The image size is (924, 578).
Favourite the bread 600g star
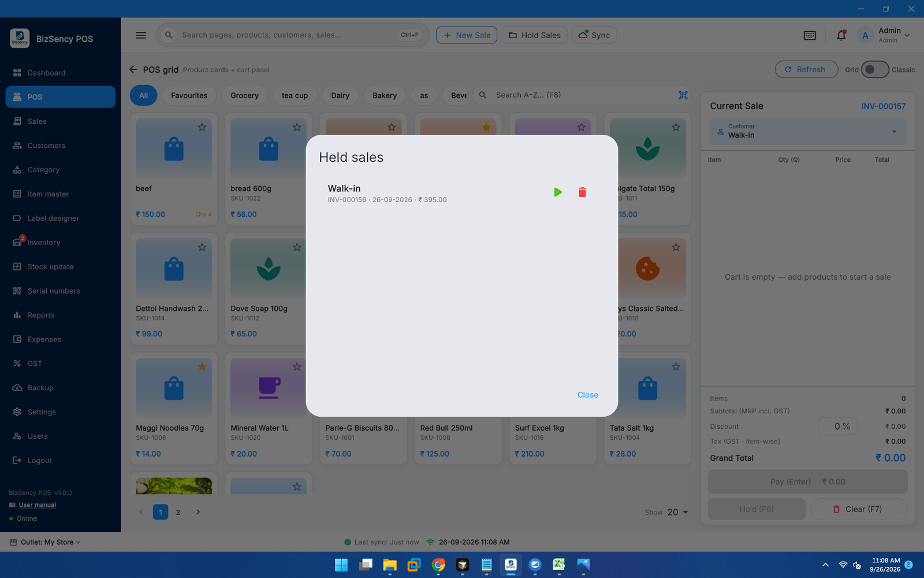click(297, 127)
